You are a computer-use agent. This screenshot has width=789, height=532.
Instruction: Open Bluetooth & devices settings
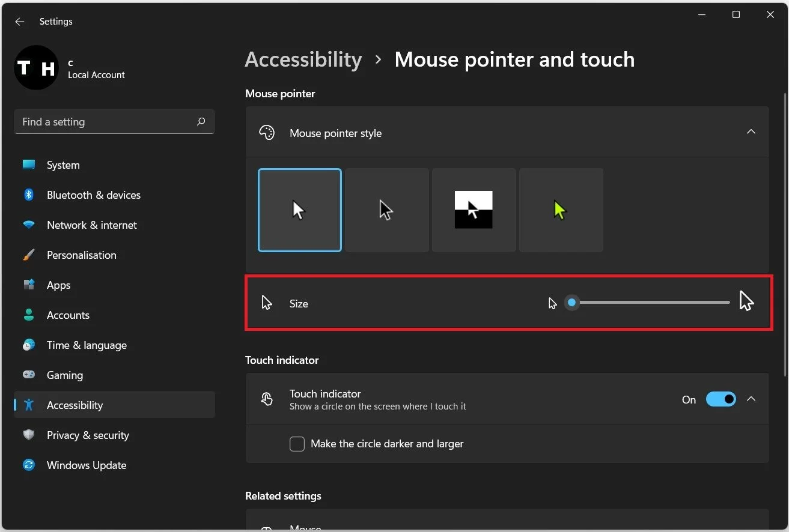click(x=93, y=195)
